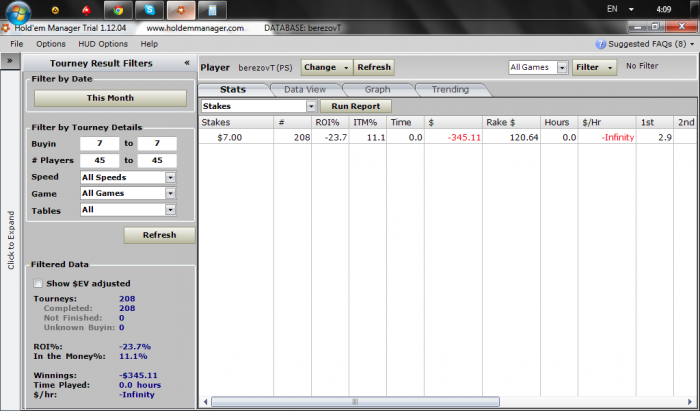The image size is (700, 411).
Task: Collapse the Tourney Result Filters panel
Action: coord(187,63)
